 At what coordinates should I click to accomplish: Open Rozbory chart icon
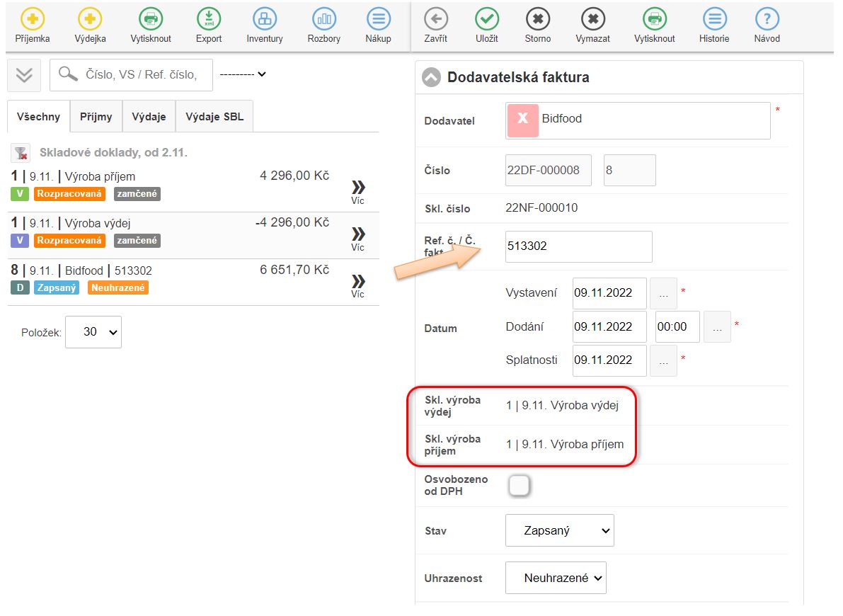click(323, 19)
